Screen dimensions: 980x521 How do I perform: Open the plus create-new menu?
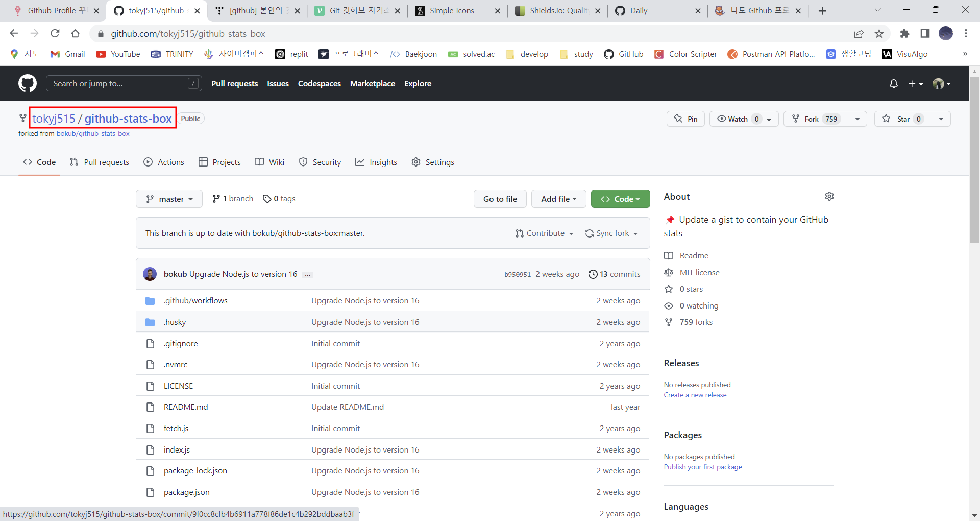pos(916,84)
